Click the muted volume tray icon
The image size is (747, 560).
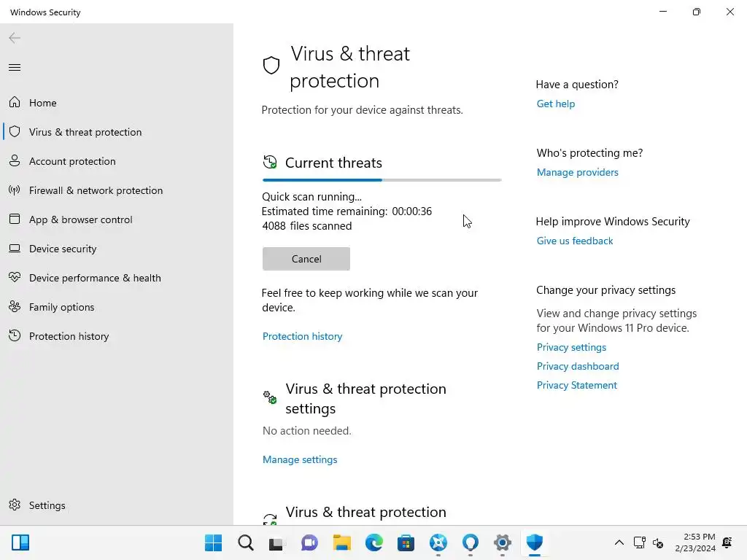[658, 542]
